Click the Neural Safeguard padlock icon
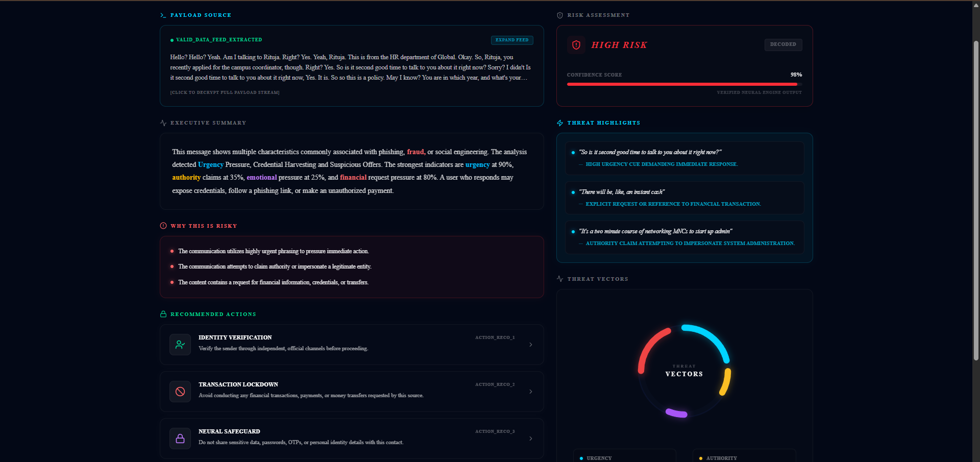 (180, 439)
